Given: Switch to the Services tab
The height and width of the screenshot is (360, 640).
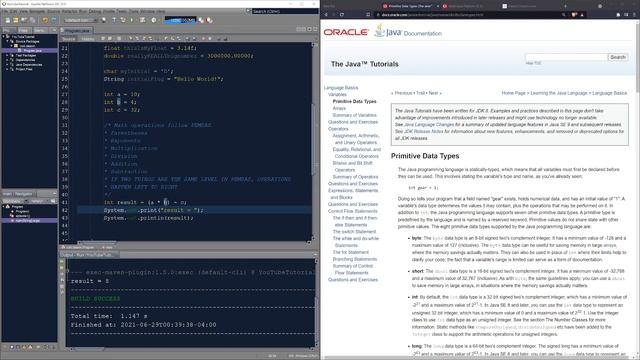Looking at the screenshot, I should click(40, 31).
